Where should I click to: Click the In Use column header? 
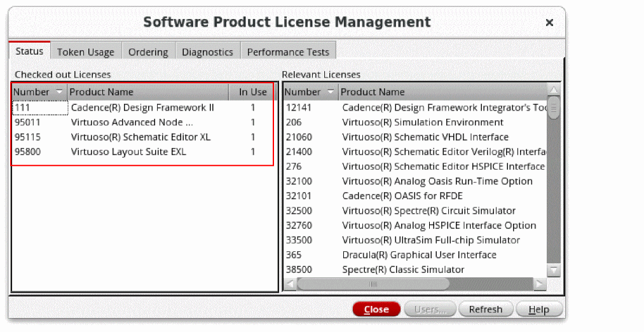pyautogui.click(x=252, y=92)
